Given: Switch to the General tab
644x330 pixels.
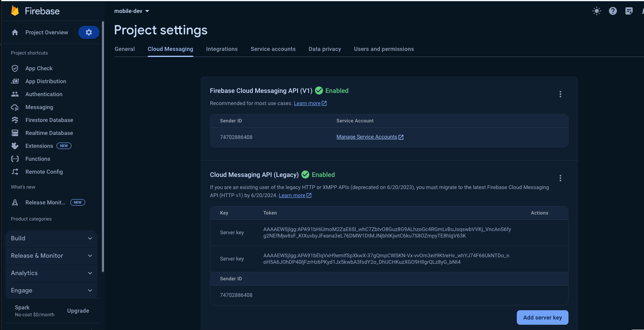Looking at the screenshot, I should (x=124, y=49).
